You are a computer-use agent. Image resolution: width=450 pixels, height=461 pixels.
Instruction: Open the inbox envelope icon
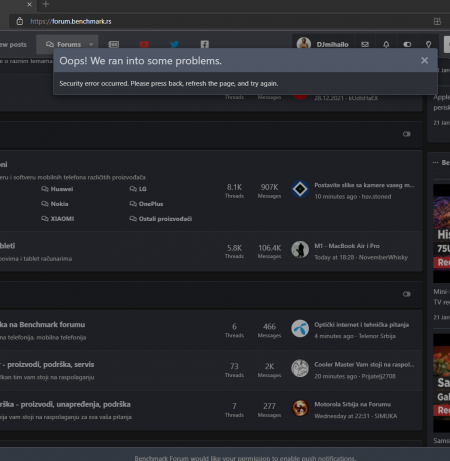point(365,44)
